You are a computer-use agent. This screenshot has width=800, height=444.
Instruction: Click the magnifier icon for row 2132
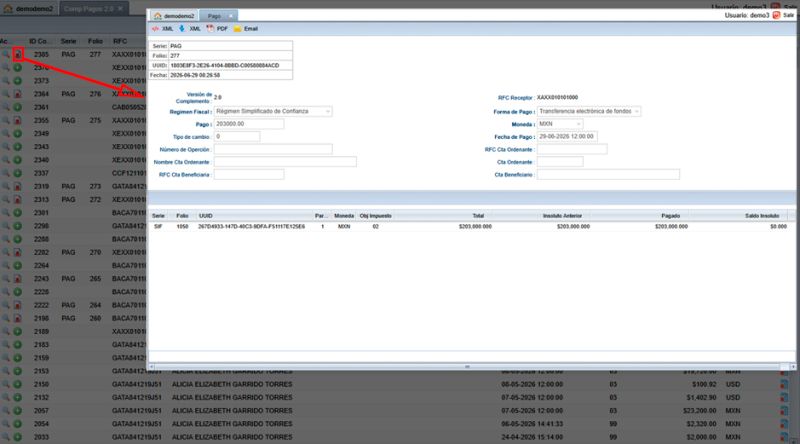pyautogui.click(x=6, y=398)
